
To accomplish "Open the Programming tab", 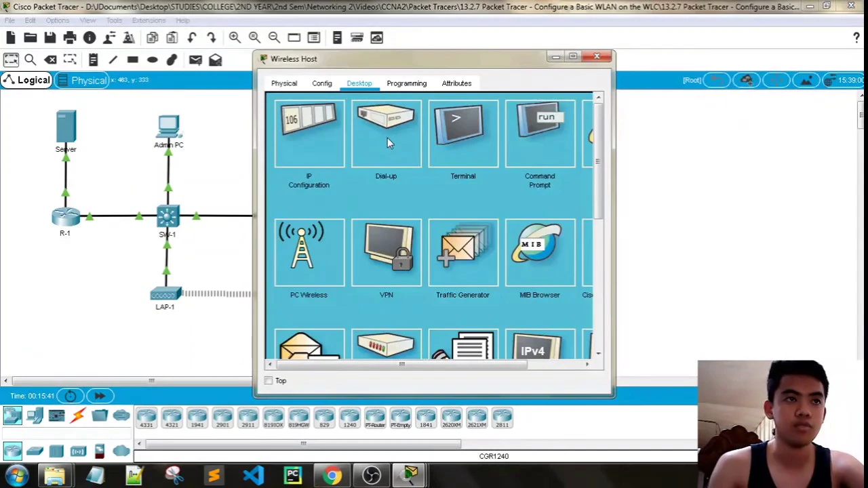I will point(407,83).
